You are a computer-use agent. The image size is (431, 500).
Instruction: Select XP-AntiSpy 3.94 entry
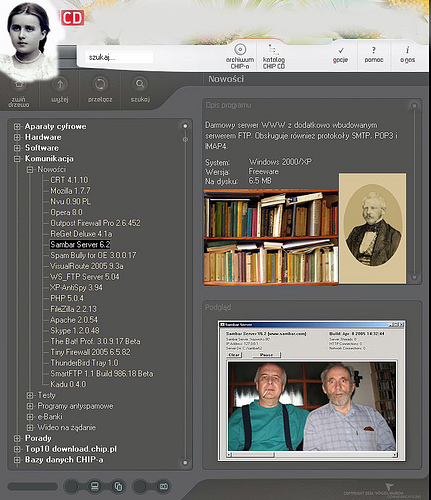click(76, 287)
